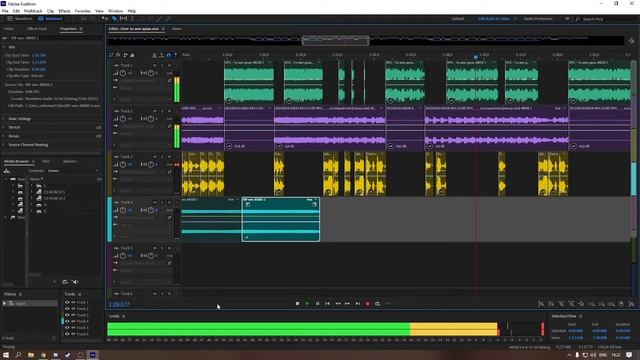
Task: Open Media Browser Contents dropdown
Action: (x=73, y=171)
